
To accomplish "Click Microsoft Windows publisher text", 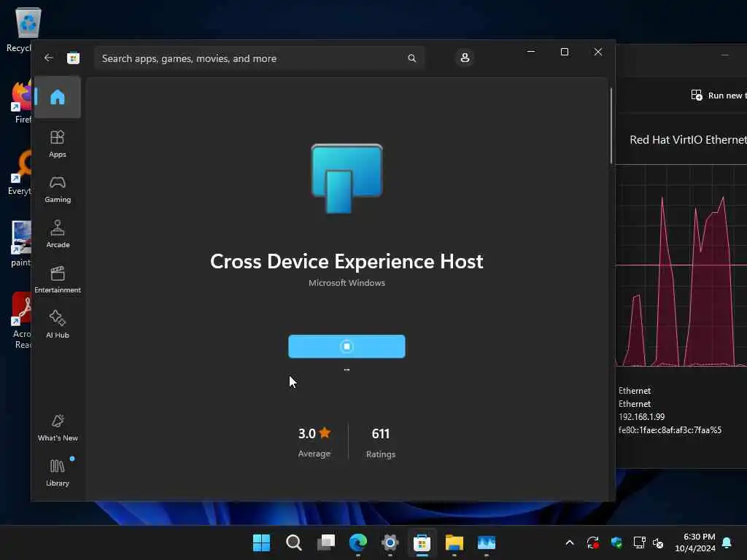I will [x=347, y=283].
